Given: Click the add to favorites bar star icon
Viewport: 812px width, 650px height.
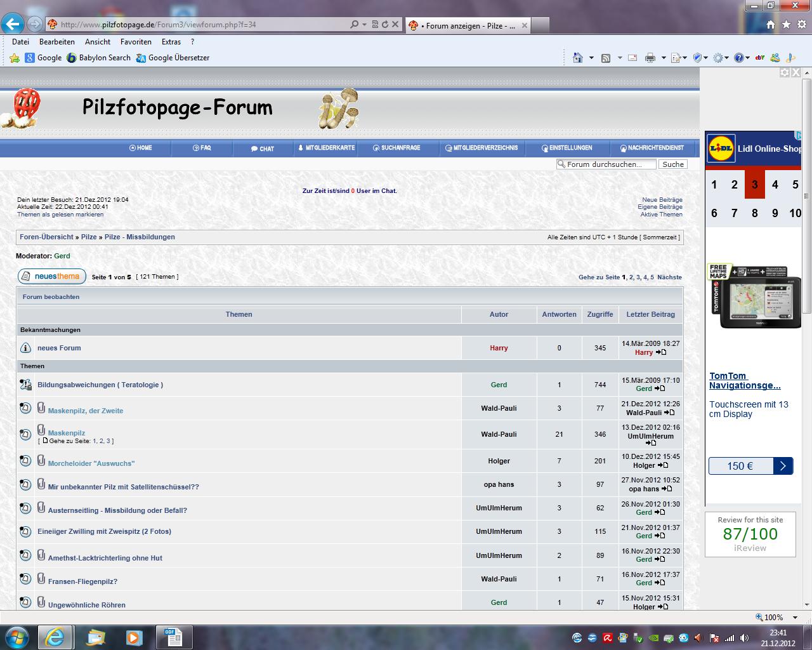Looking at the screenshot, I should [x=15, y=58].
